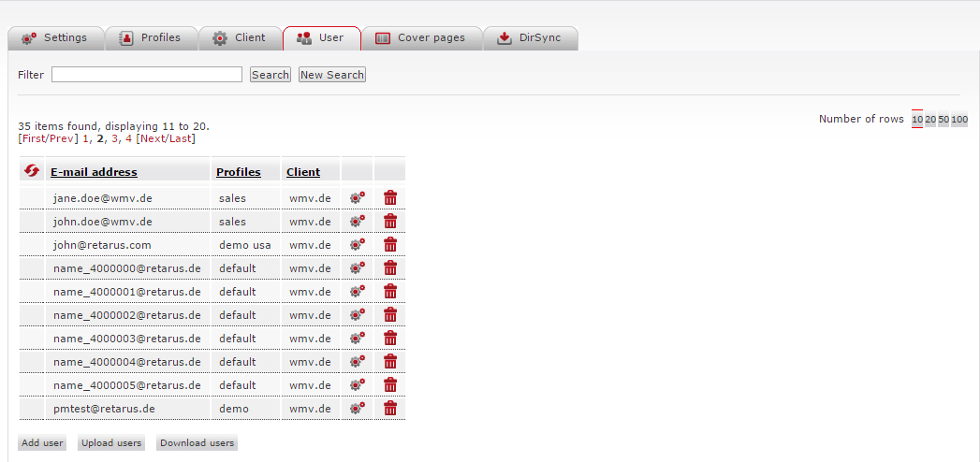Set number of rows to 50
980x462 pixels.
[x=943, y=120]
